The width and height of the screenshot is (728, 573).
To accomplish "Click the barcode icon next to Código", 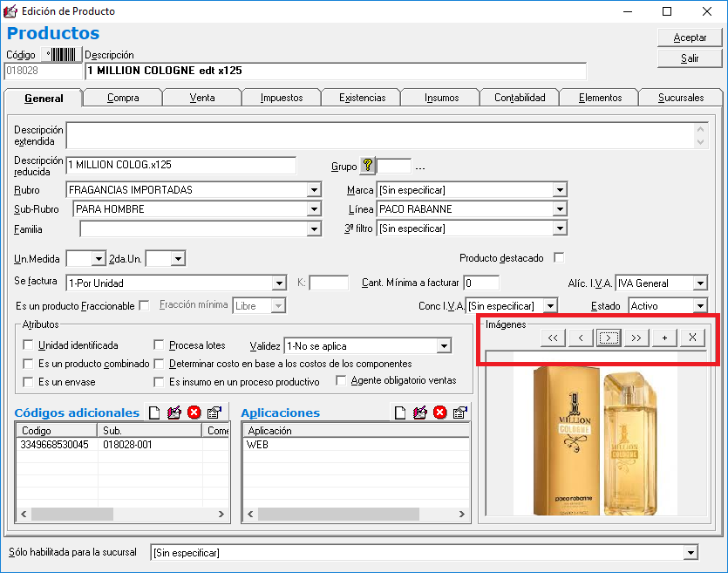I will (65, 55).
